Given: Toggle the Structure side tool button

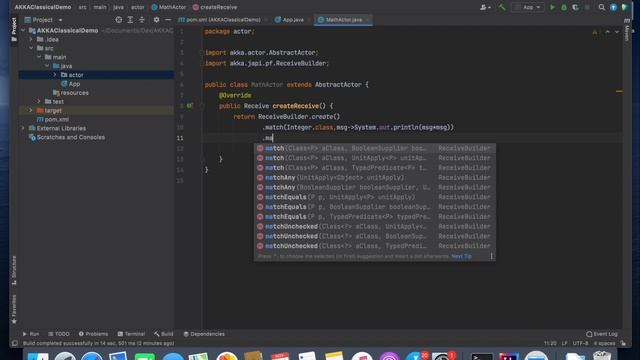Looking at the screenshot, I should tap(14, 270).
